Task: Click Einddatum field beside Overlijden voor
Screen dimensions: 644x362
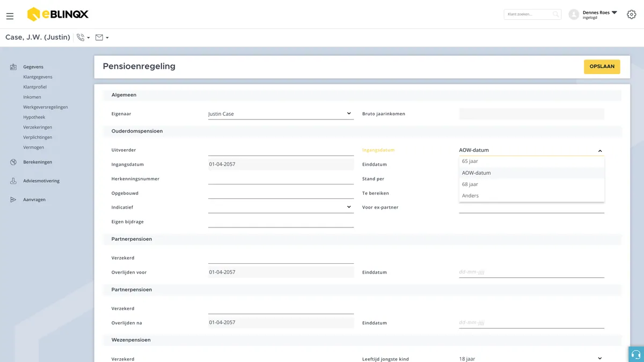Action: (531, 272)
